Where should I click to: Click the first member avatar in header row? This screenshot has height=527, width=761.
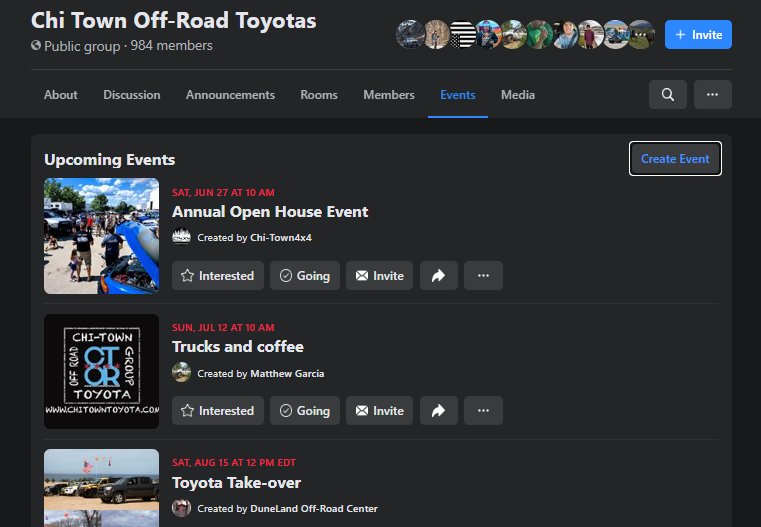click(410, 34)
